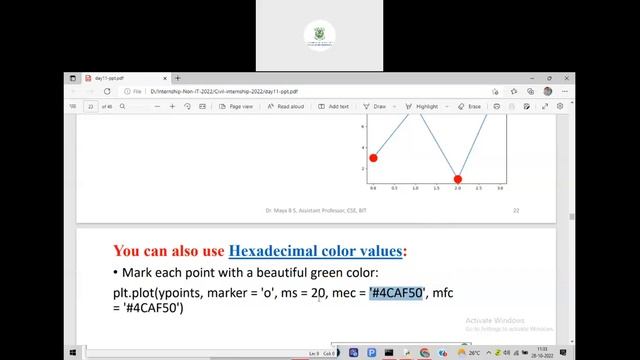Activate the Highlight tool
The height and width of the screenshot is (360, 640).
click(x=422, y=107)
